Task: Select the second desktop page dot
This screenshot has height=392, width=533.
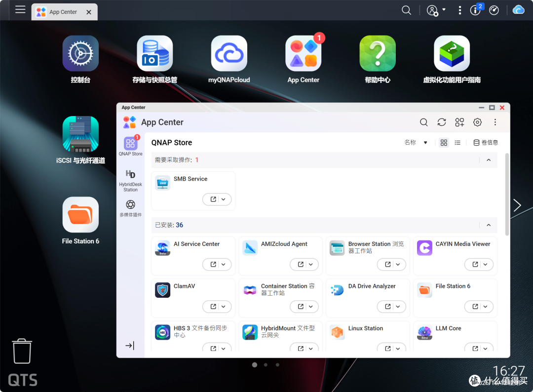Action: pos(266,365)
